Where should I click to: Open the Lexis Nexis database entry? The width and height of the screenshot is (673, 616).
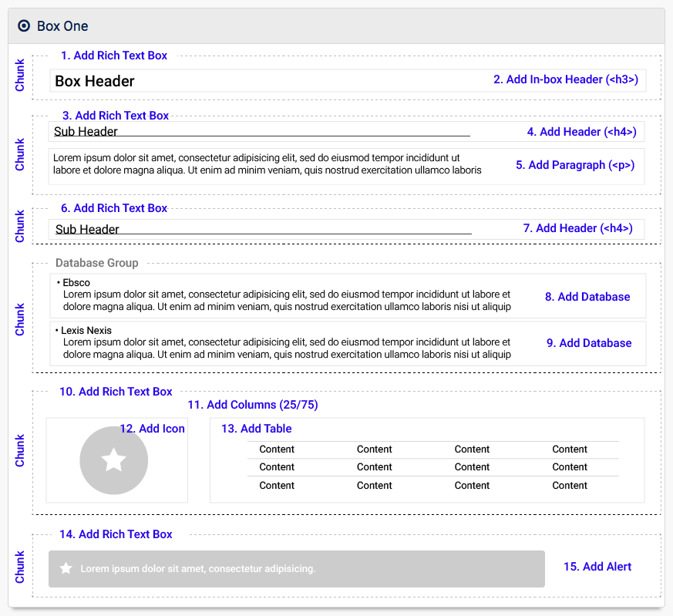click(x=348, y=343)
